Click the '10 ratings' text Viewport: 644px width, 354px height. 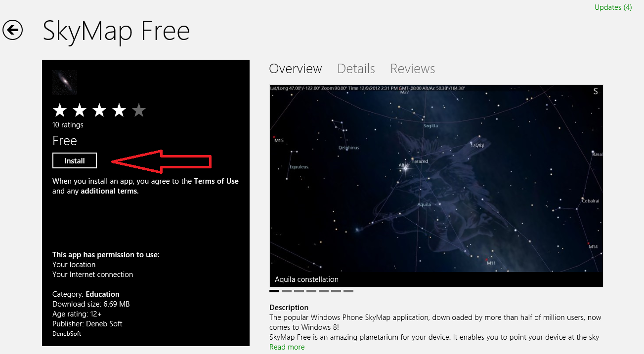coord(68,125)
